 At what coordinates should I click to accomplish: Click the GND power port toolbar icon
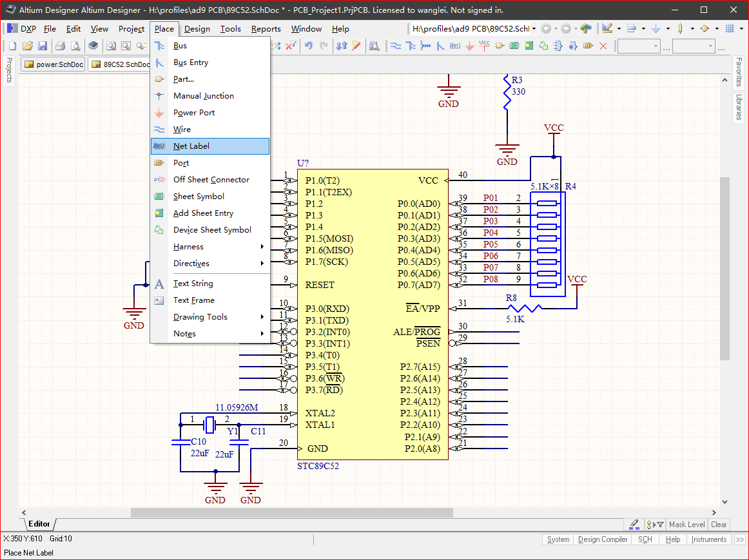(469, 46)
